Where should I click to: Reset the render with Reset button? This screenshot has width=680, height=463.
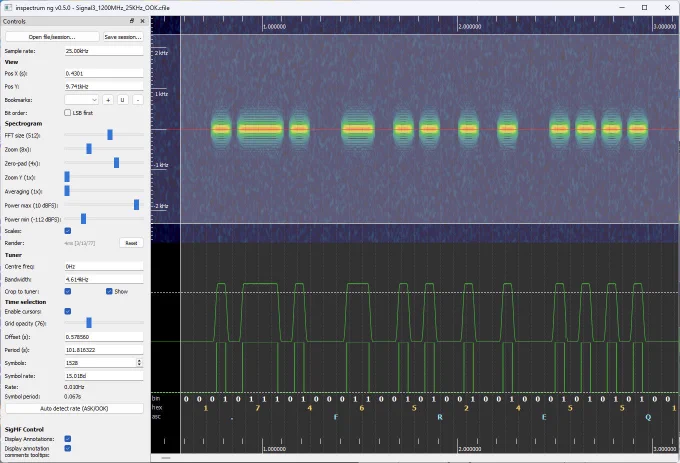pyautogui.click(x=131, y=243)
